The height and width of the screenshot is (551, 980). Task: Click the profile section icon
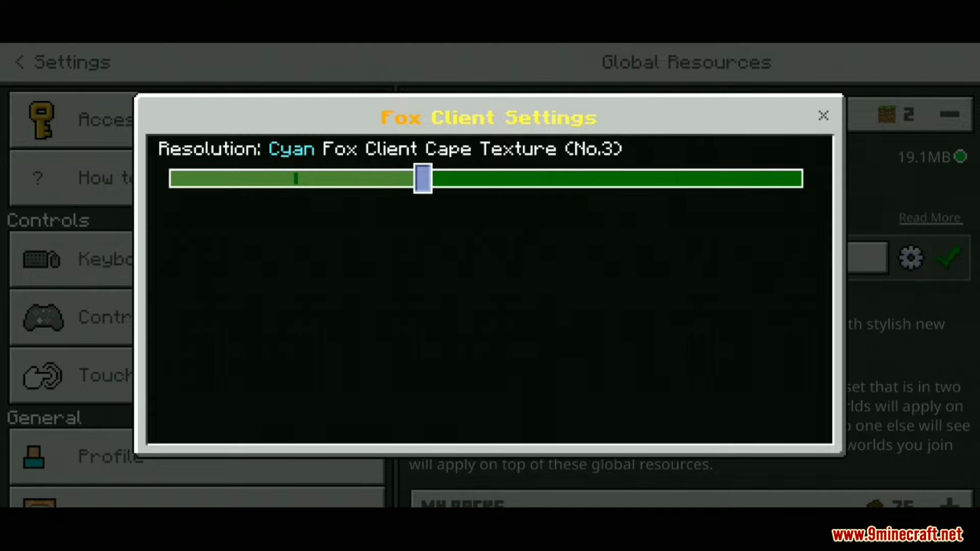tap(34, 456)
